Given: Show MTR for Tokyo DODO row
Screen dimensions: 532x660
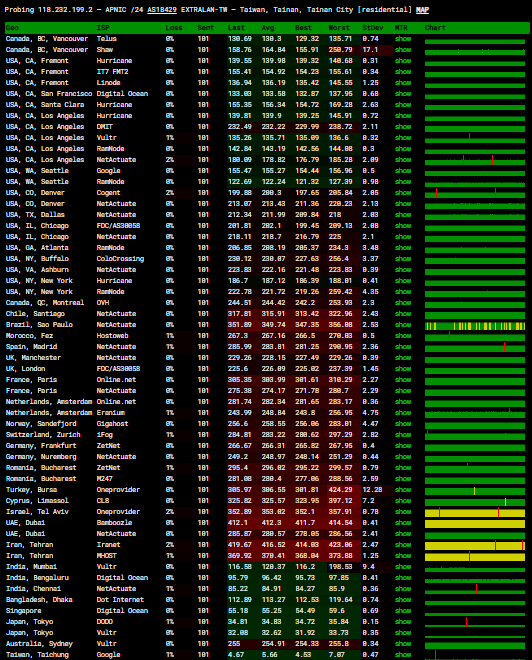Looking at the screenshot, I should pos(403,622).
